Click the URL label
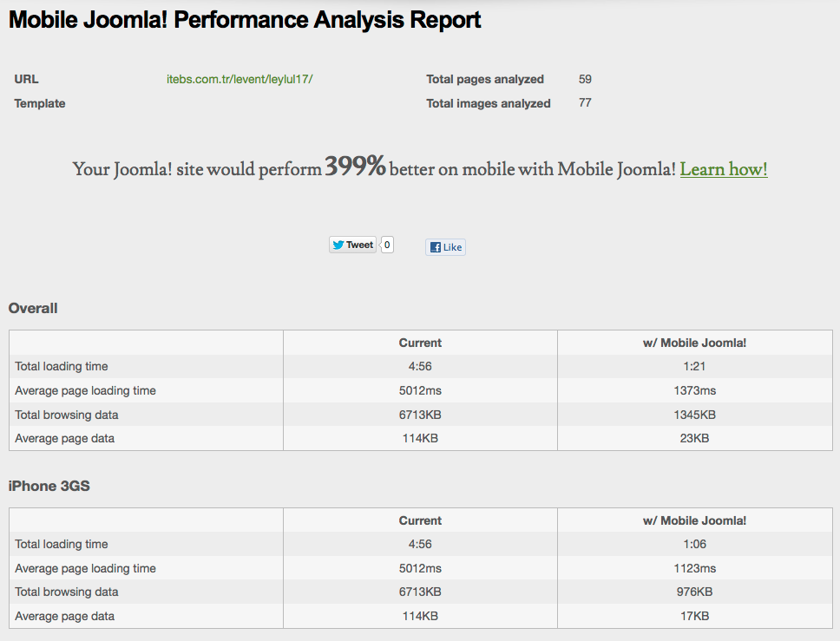Viewport: 840px width, 641px height. [x=26, y=79]
